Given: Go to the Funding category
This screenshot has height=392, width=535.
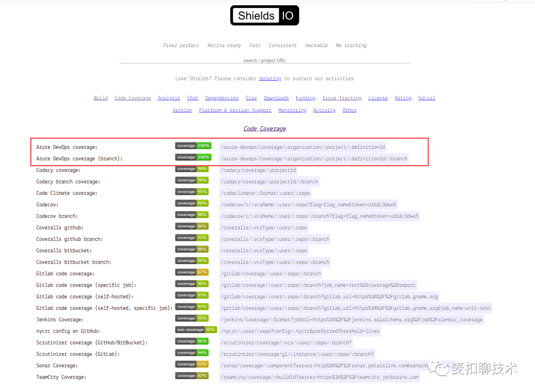Looking at the screenshot, I should tap(305, 98).
